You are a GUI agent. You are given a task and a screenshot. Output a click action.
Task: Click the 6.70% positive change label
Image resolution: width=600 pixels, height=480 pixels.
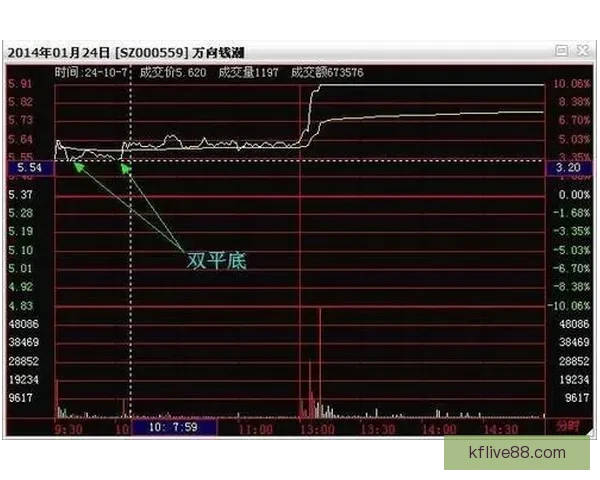coord(574,120)
